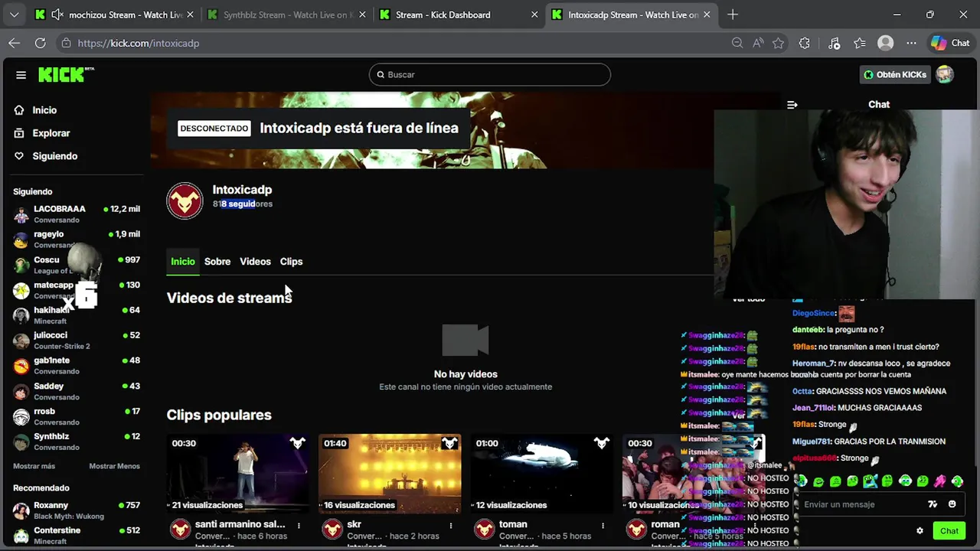Open the browser profile avatar
Screen dimensions: 980x551
886,44
